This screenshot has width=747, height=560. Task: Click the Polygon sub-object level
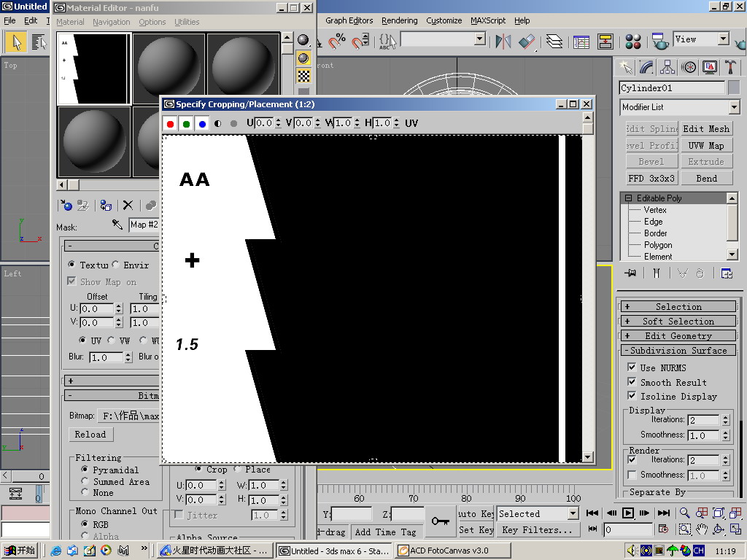[657, 245]
